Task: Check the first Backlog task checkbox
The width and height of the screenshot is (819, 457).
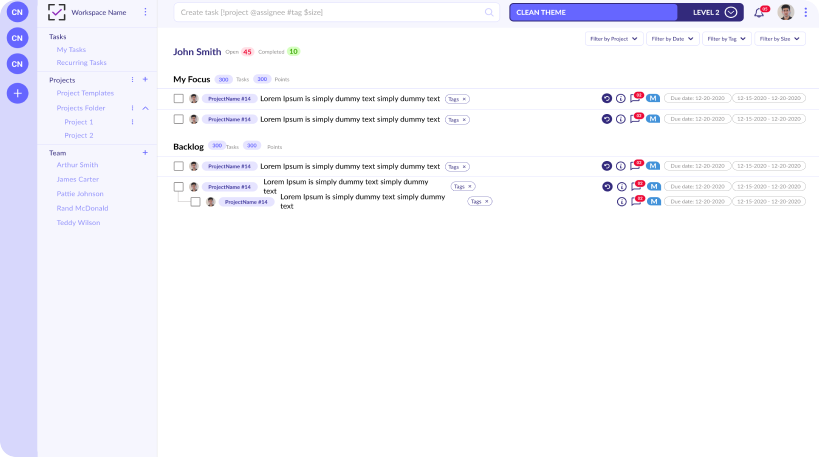Action: (x=179, y=166)
